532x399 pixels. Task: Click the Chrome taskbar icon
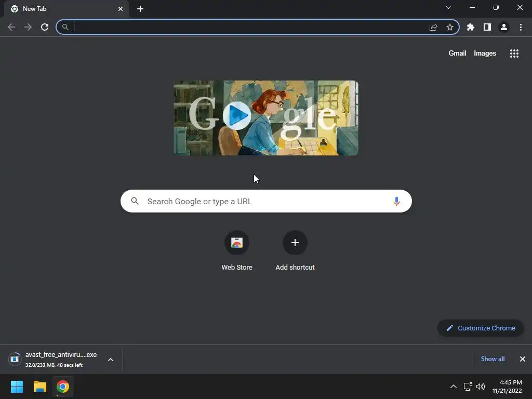pos(63,387)
